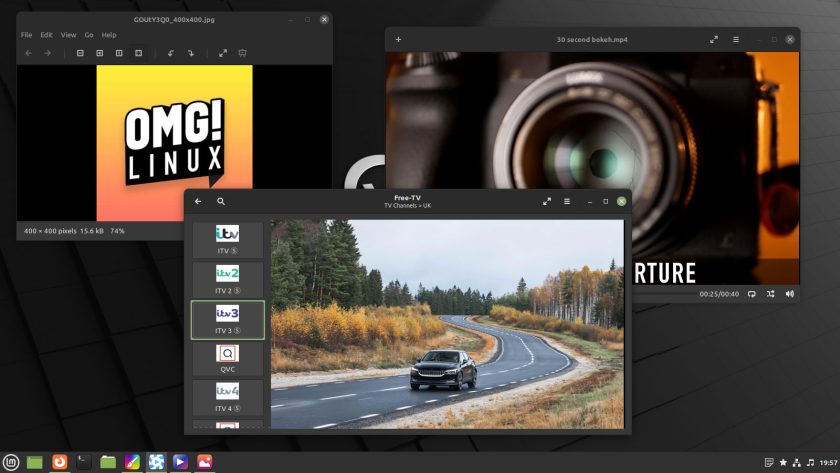Viewport: 840px width, 473px height.
Task: Seek on the video player progress bar
Action: click(663, 294)
